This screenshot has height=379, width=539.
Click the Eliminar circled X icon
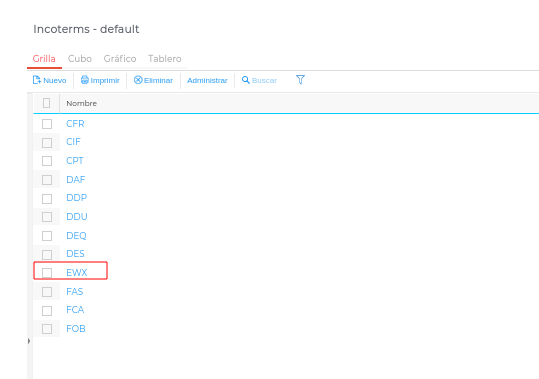point(138,80)
